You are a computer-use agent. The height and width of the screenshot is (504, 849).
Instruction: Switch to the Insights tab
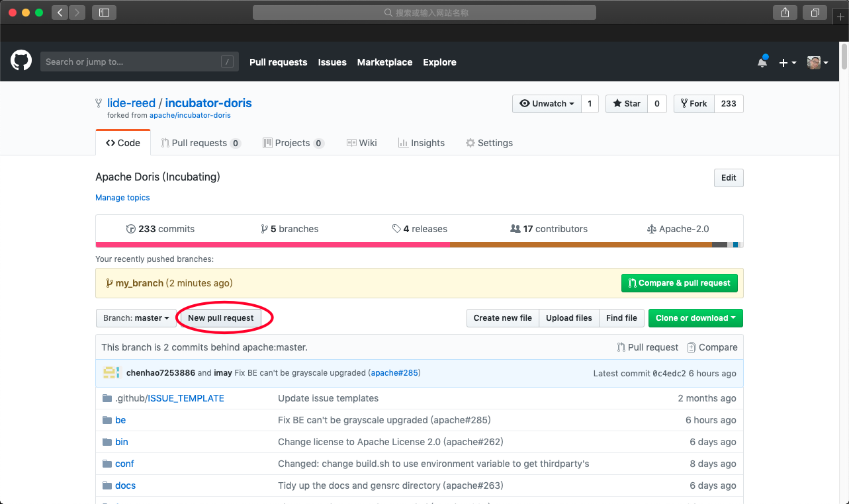coord(422,143)
